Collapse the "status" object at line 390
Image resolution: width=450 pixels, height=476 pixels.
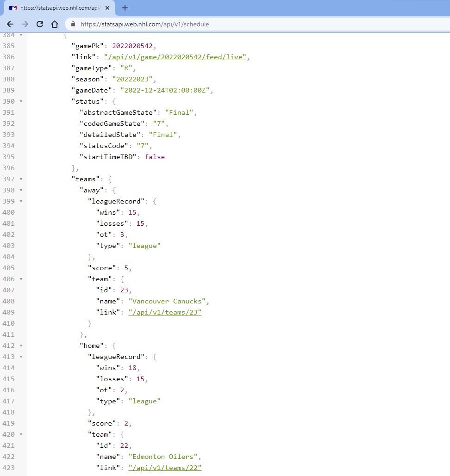click(21, 101)
